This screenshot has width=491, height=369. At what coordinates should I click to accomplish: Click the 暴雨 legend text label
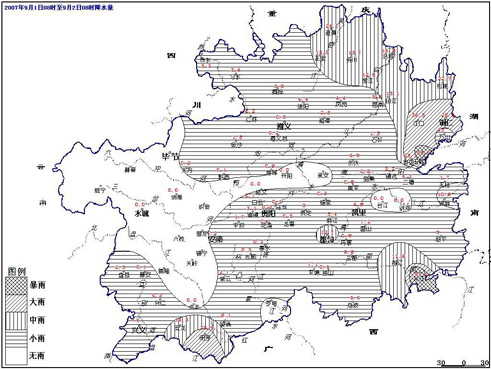[x=37, y=285]
